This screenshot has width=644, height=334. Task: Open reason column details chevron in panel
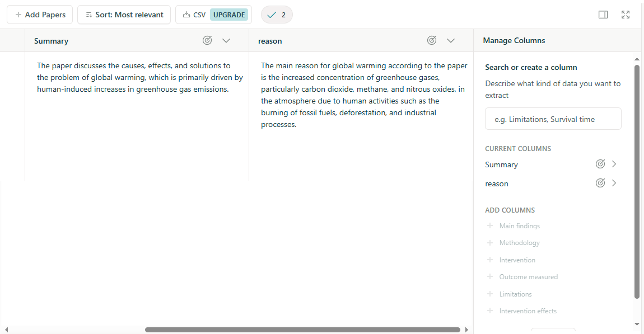[614, 183]
